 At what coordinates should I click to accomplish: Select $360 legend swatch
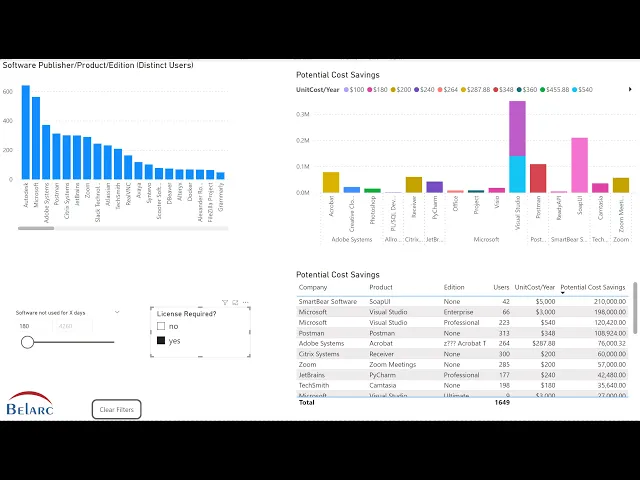[519, 90]
